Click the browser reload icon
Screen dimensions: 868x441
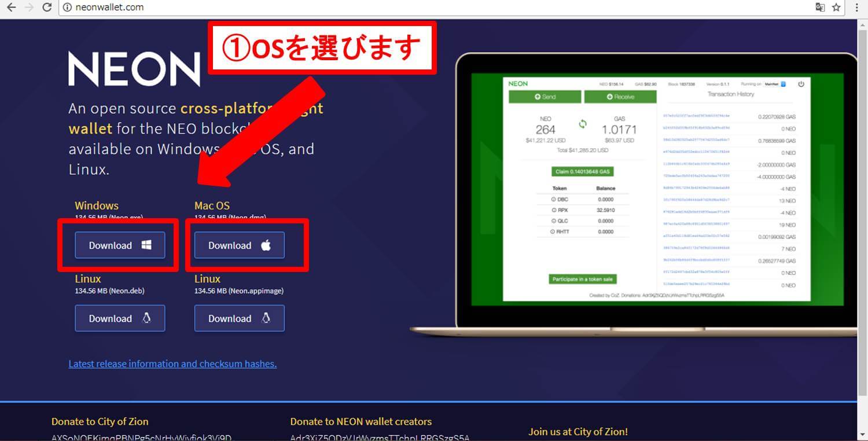47,8
